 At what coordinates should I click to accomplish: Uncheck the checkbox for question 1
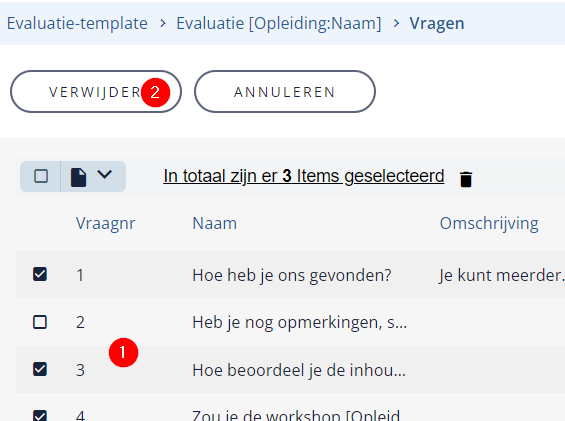pos(40,274)
